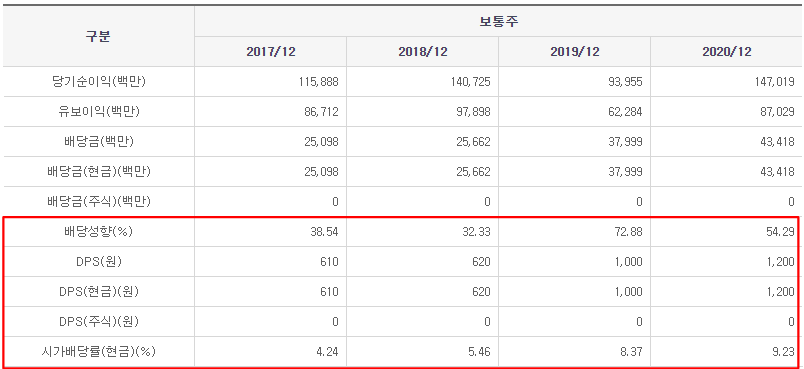The image size is (804, 369).
Task: Click dividend yield value 4.24
Action: 328,352
